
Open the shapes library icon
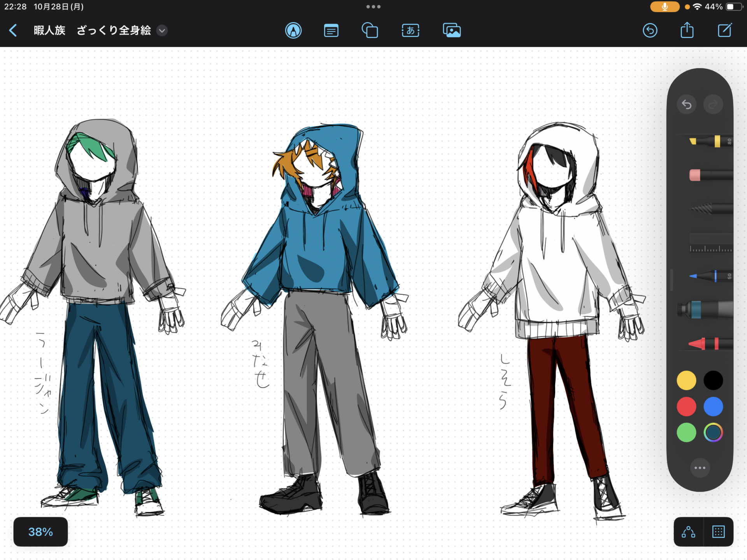370,30
